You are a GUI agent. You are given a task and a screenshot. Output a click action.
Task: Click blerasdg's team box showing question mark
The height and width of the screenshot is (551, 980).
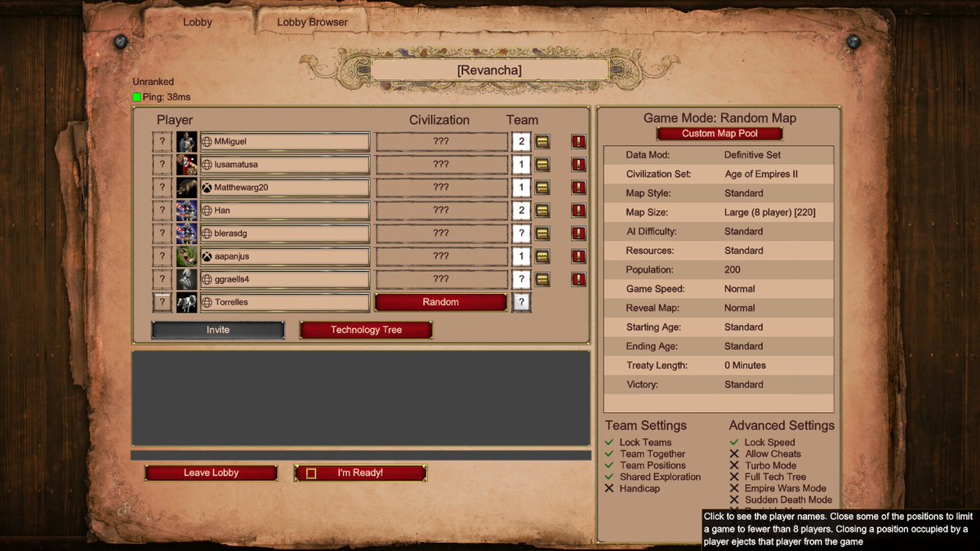click(x=522, y=233)
